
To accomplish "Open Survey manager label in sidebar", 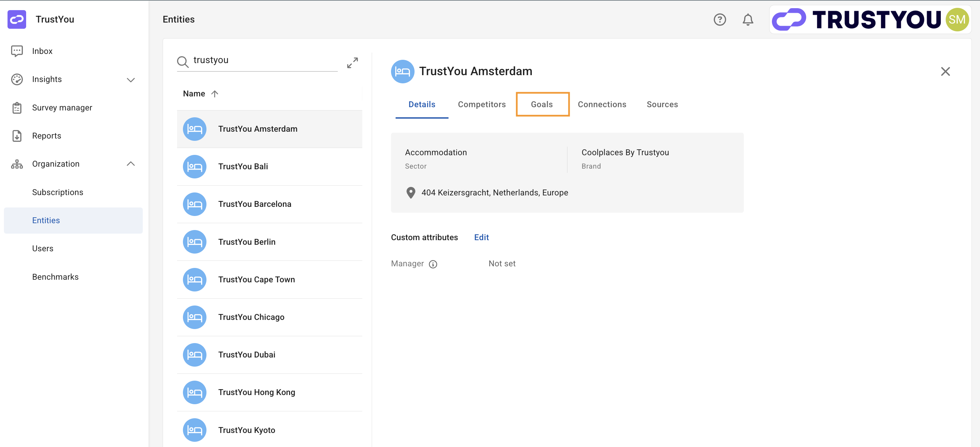I will pos(62,108).
